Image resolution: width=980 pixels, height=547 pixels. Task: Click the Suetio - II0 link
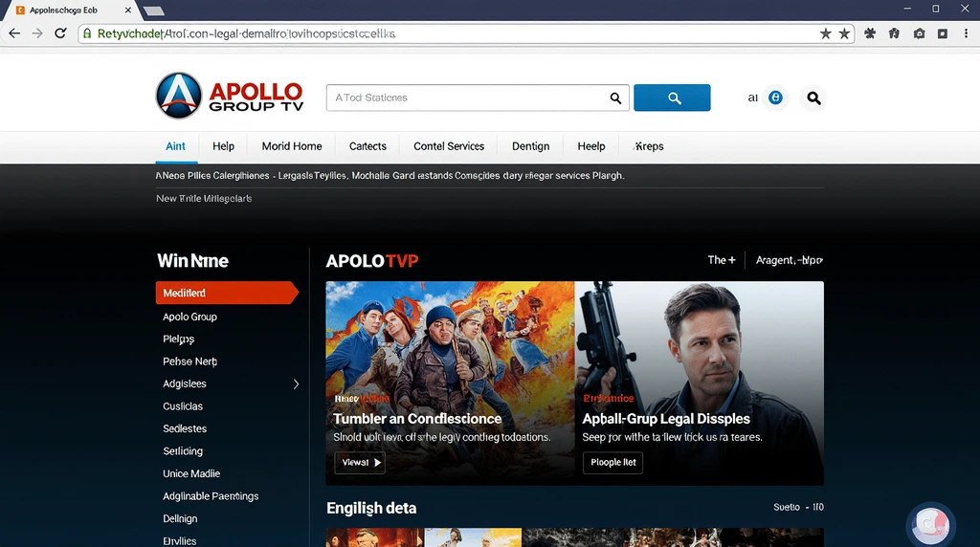798,507
